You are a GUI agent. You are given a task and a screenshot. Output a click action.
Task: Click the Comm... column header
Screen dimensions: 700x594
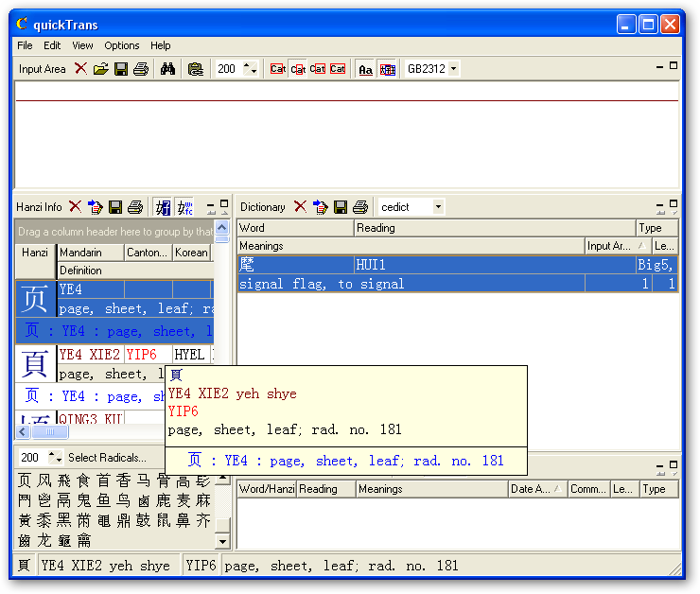point(588,489)
